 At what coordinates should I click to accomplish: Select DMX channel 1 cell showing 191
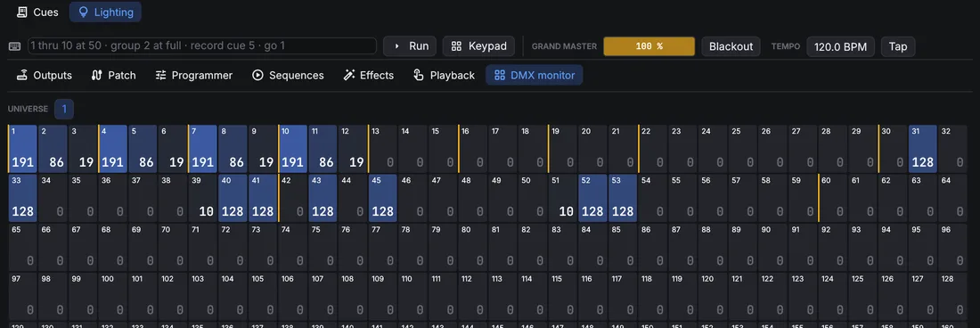pyautogui.click(x=23, y=149)
